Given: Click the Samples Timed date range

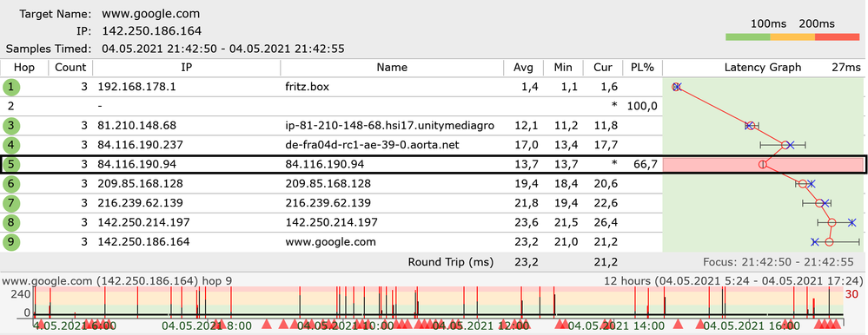Looking at the screenshot, I should click(x=223, y=49).
